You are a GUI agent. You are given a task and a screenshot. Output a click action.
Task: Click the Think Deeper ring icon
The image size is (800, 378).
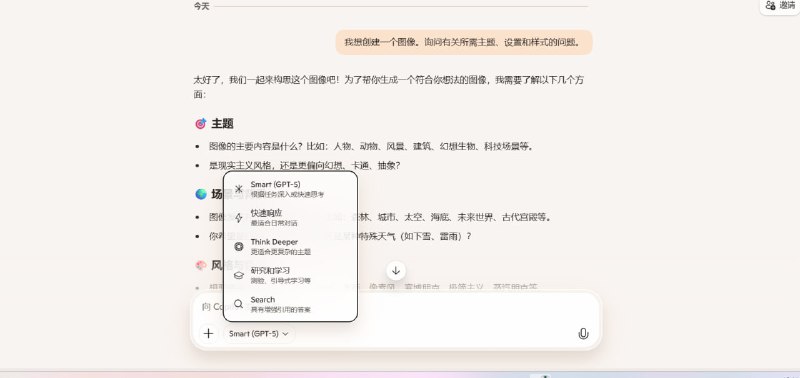point(238,246)
